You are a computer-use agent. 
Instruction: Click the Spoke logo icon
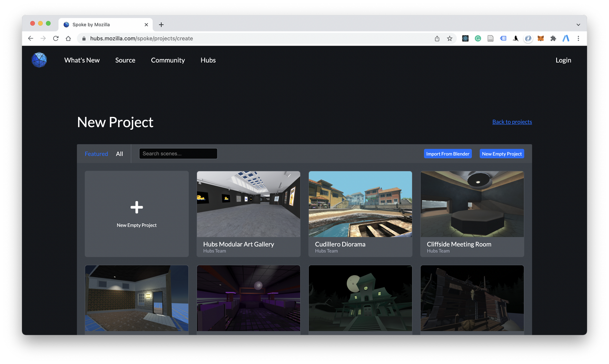click(x=39, y=60)
